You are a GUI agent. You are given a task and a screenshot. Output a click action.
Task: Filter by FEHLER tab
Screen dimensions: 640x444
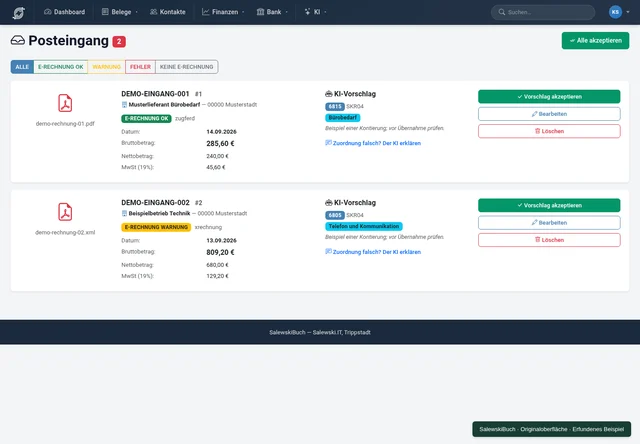coord(140,67)
